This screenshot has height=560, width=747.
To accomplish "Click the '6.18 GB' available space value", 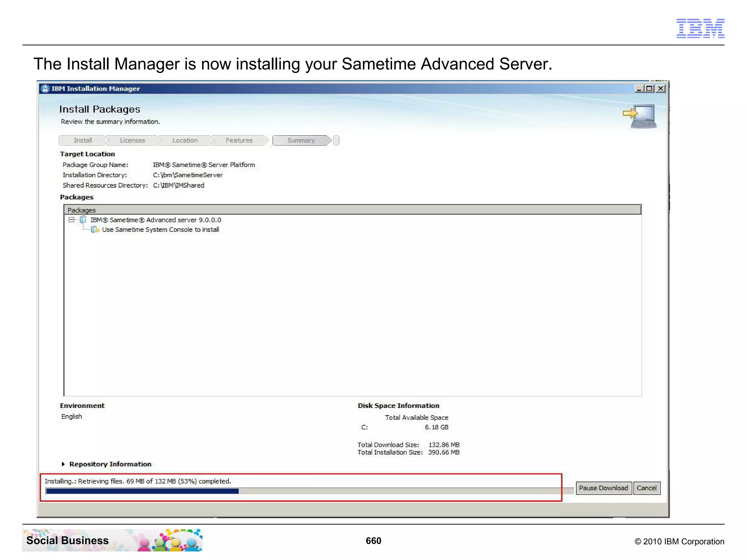I will click(x=436, y=427).
